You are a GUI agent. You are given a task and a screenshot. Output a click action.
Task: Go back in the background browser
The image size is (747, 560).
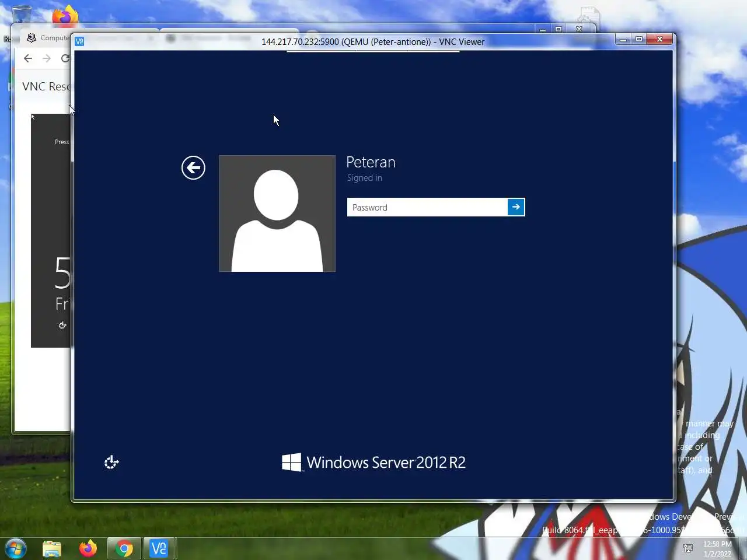tap(28, 58)
